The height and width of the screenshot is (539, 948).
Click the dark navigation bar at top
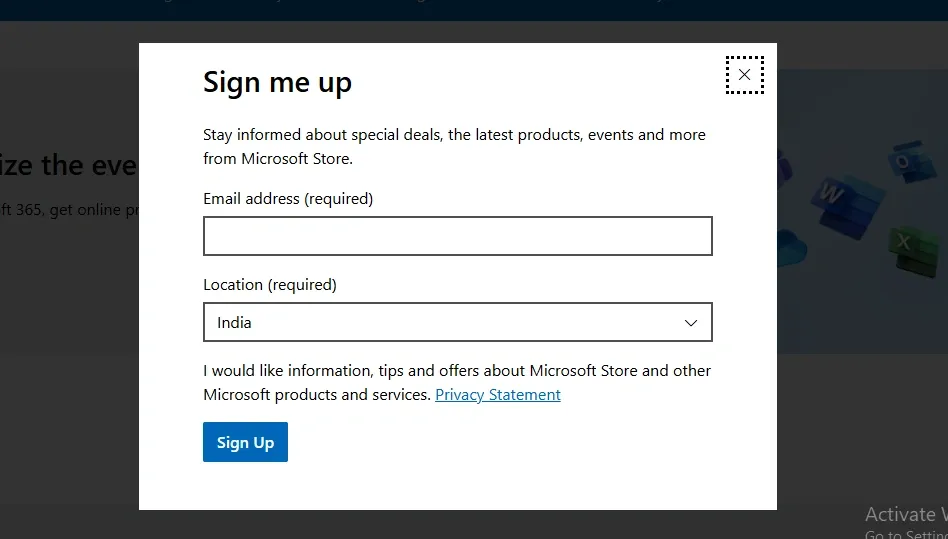(x=474, y=10)
